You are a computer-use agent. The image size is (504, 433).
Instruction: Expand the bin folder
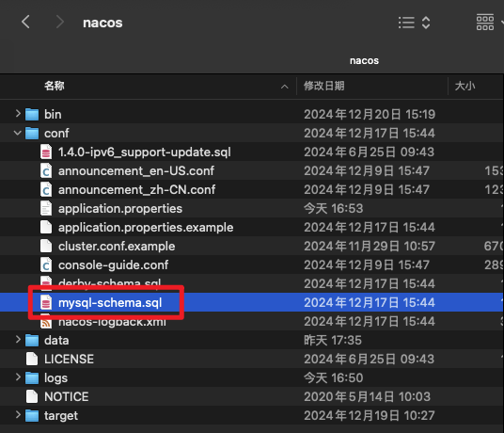18,114
